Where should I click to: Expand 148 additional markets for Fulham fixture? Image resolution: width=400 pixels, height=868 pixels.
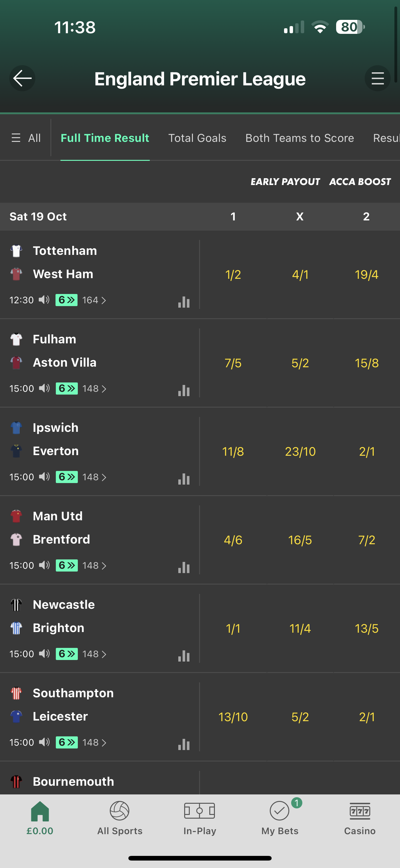pos(94,388)
